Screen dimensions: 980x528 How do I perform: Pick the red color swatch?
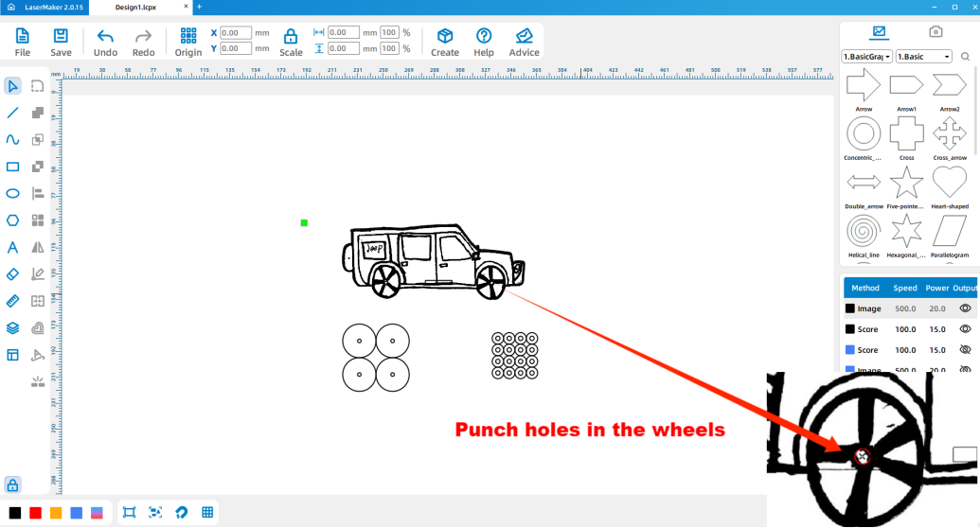(x=36, y=513)
